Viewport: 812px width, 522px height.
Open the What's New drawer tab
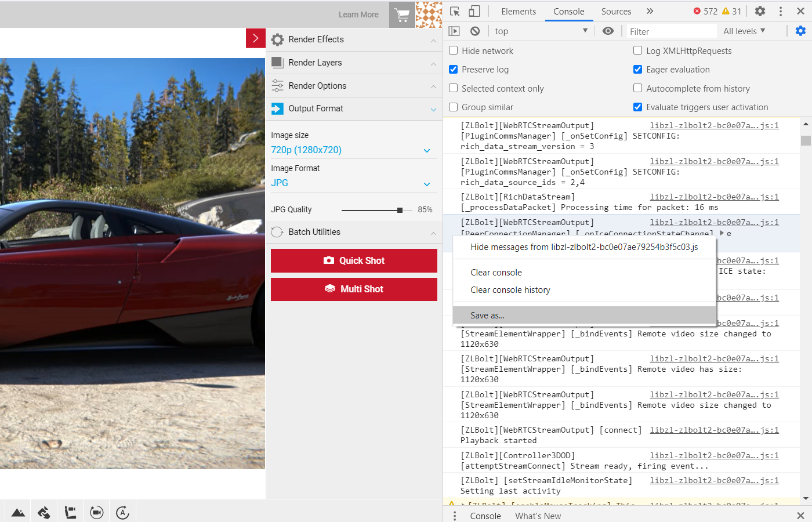pos(538,516)
